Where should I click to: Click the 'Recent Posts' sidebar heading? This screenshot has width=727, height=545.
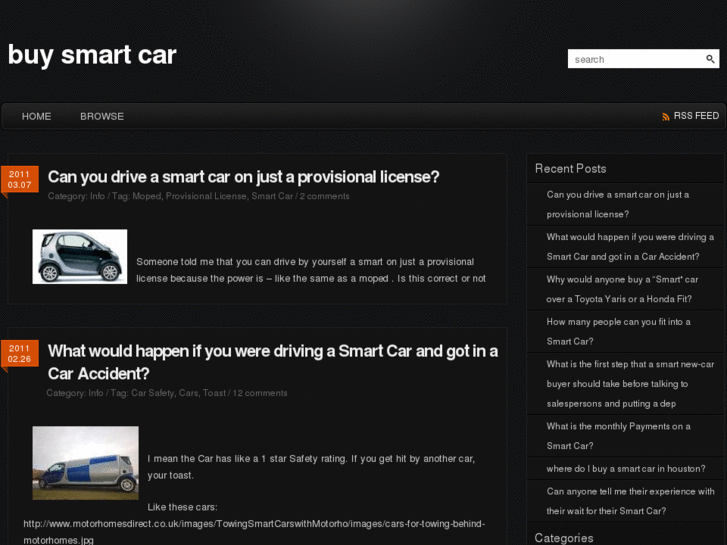pyautogui.click(x=570, y=168)
